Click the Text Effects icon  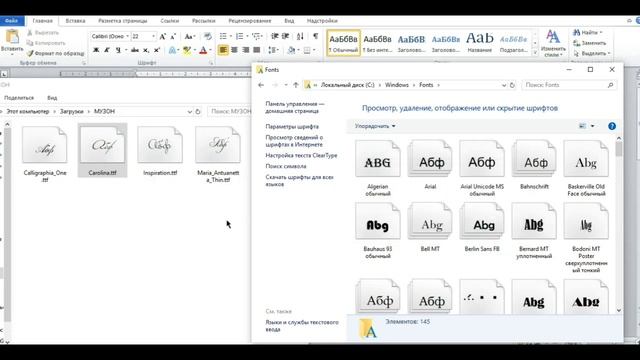172,50
